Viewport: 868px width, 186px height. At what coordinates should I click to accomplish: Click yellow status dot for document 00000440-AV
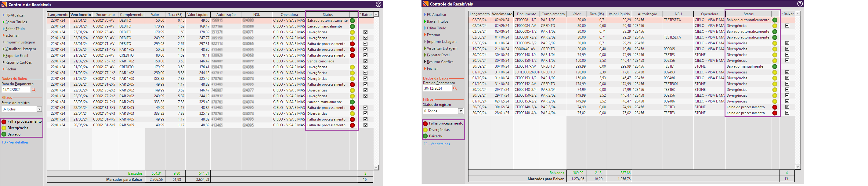click(x=775, y=49)
